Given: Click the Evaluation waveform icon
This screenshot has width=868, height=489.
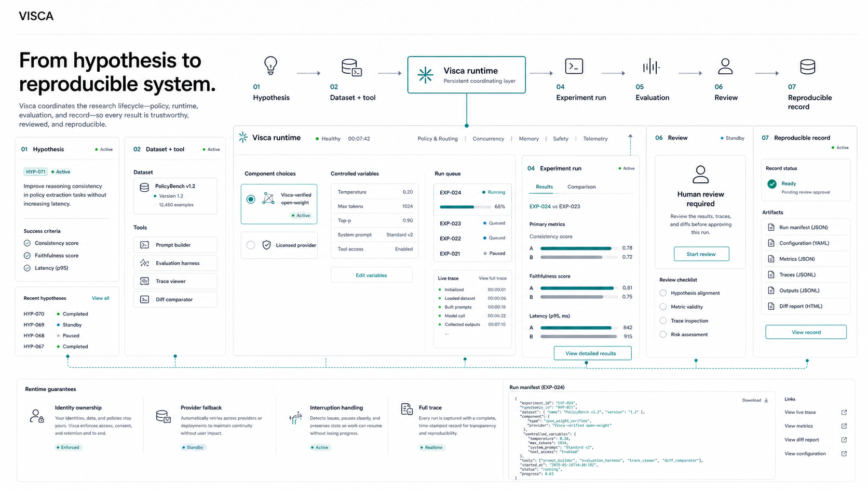Looking at the screenshot, I should (651, 67).
